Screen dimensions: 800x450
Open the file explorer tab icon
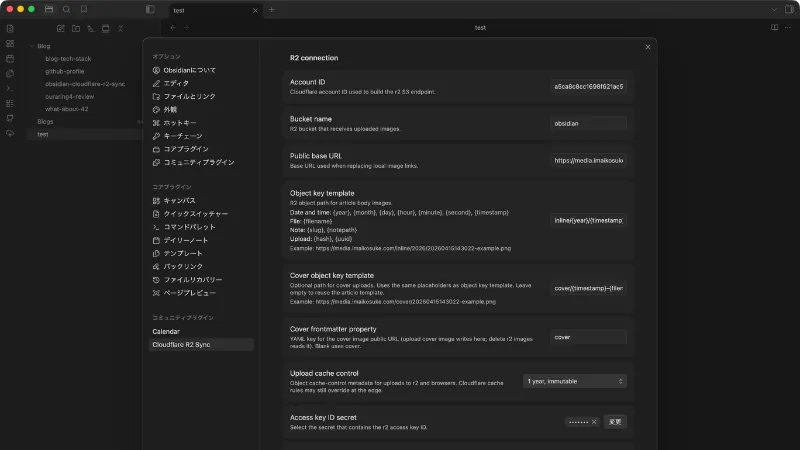[49, 9]
